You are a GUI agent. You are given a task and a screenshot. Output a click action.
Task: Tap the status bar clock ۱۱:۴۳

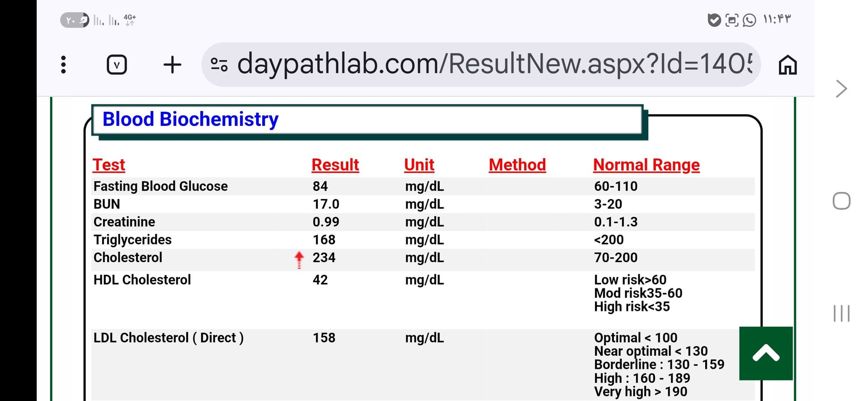(777, 19)
